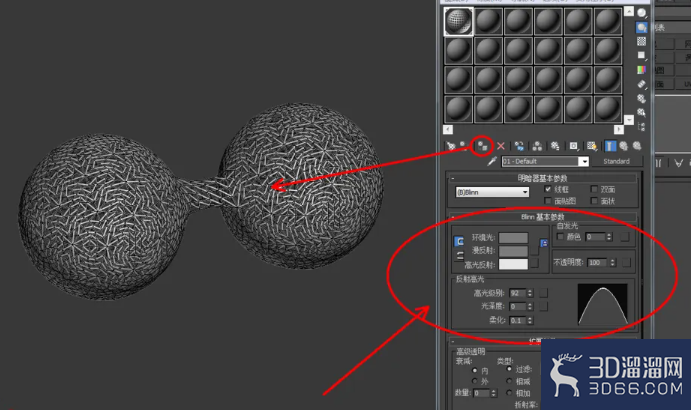
Task: Open material editor Options icon
Action: (642, 98)
